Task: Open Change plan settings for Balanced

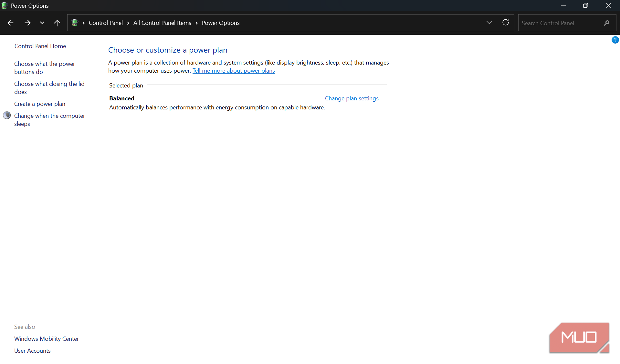Action: coord(352,98)
